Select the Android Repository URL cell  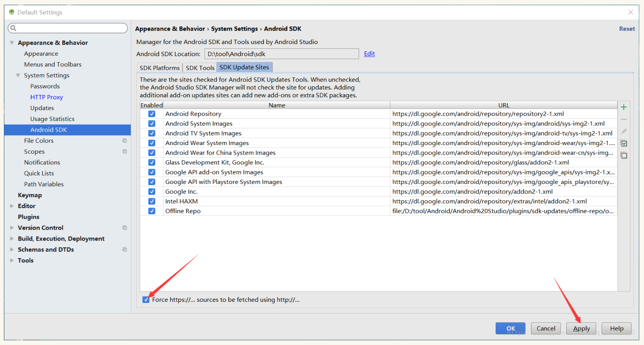pos(503,114)
